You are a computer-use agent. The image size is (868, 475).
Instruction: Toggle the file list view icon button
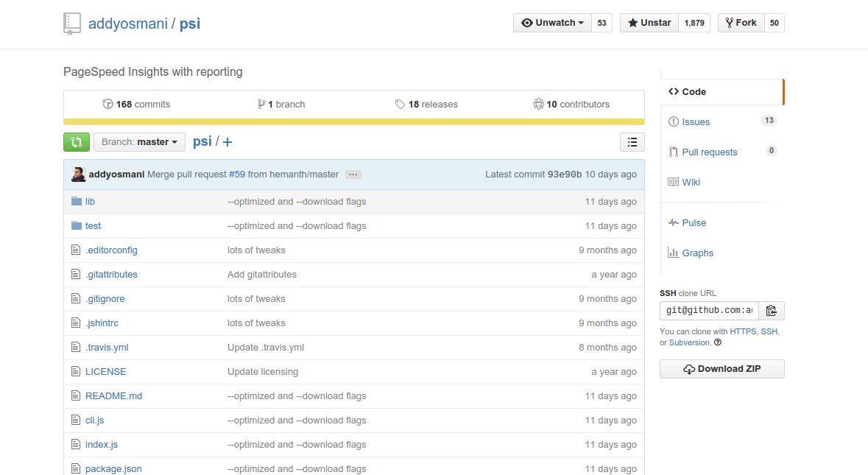(x=632, y=142)
